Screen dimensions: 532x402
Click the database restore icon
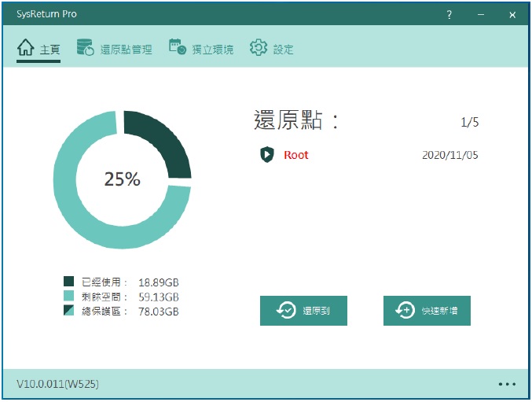(x=85, y=47)
